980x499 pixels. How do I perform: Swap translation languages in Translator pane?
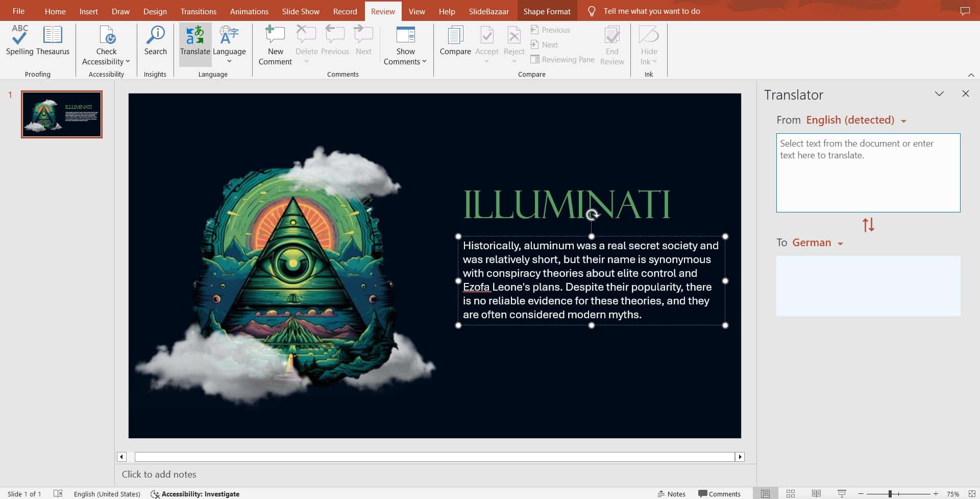(868, 225)
